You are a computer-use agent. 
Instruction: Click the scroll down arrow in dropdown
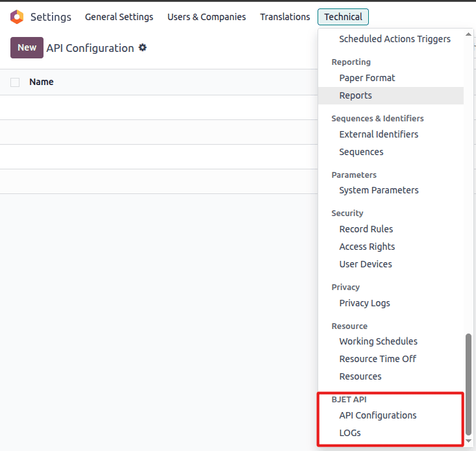click(469, 441)
